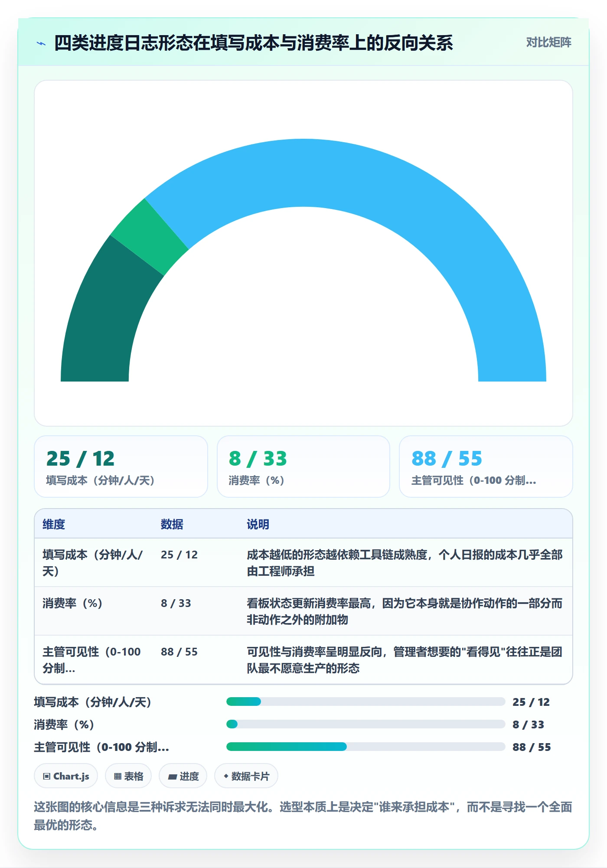Screen dimensions: 607x868
Task: Select the 消费率（%）table row label
Action: coord(72,603)
